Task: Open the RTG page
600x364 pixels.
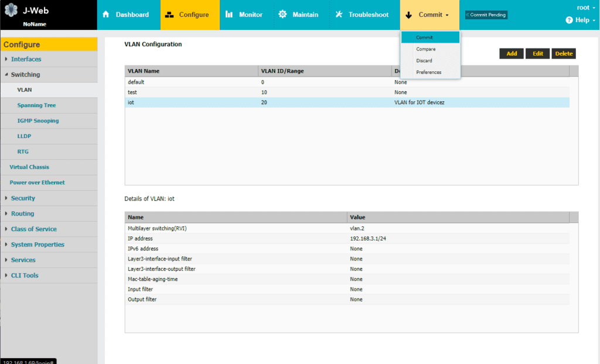Action: click(49, 152)
